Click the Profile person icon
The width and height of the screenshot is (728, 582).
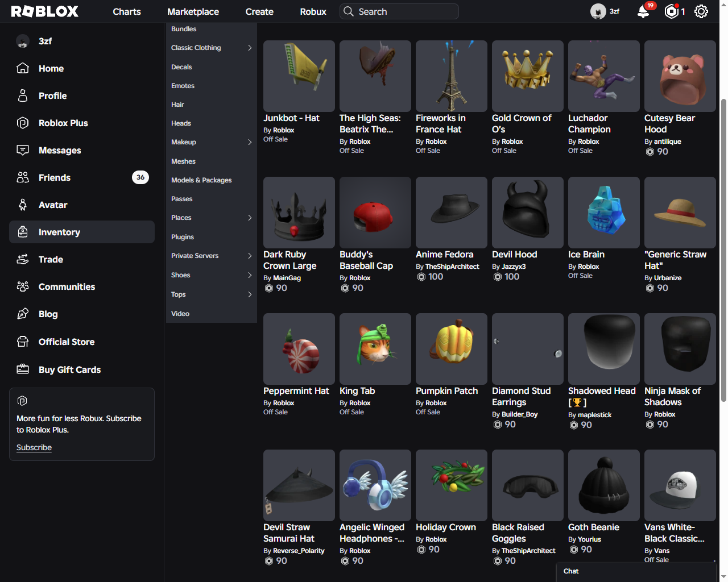click(23, 95)
